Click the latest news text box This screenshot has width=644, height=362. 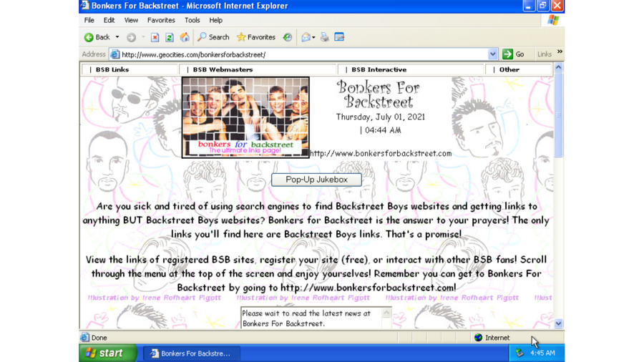[x=311, y=318]
